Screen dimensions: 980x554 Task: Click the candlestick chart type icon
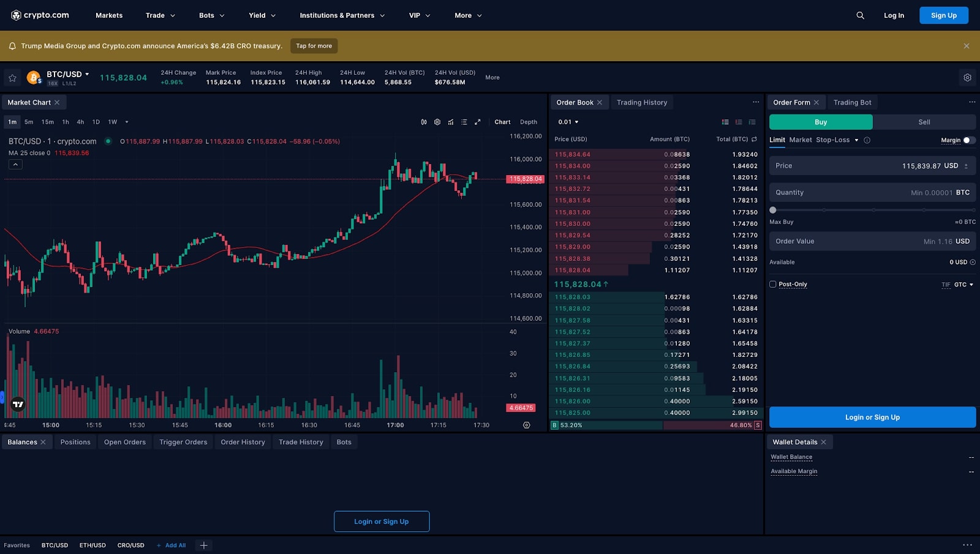click(424, 122)
